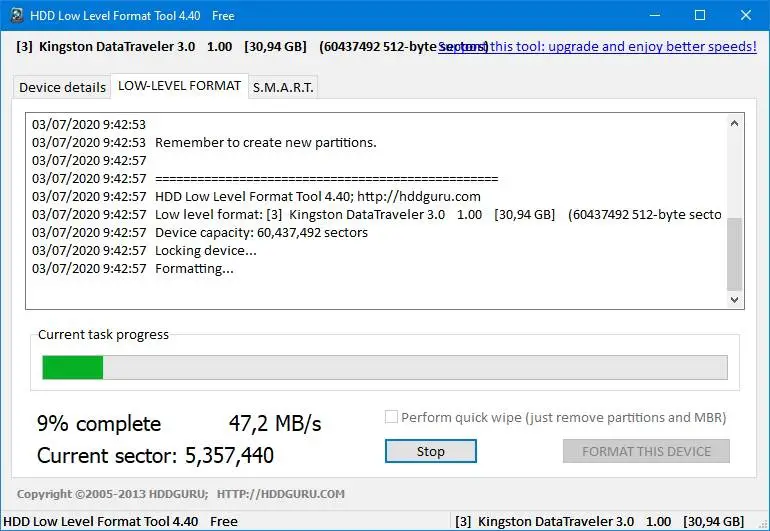Click the 'Formatting...' log entry
Screen dimensions: 770x531
(194, 268)
